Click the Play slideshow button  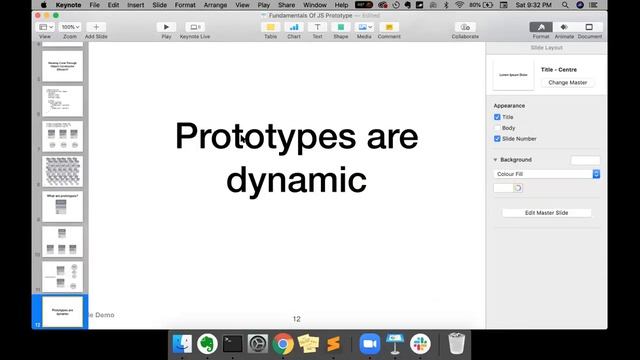pyautogui.click(x=166, y=27)
